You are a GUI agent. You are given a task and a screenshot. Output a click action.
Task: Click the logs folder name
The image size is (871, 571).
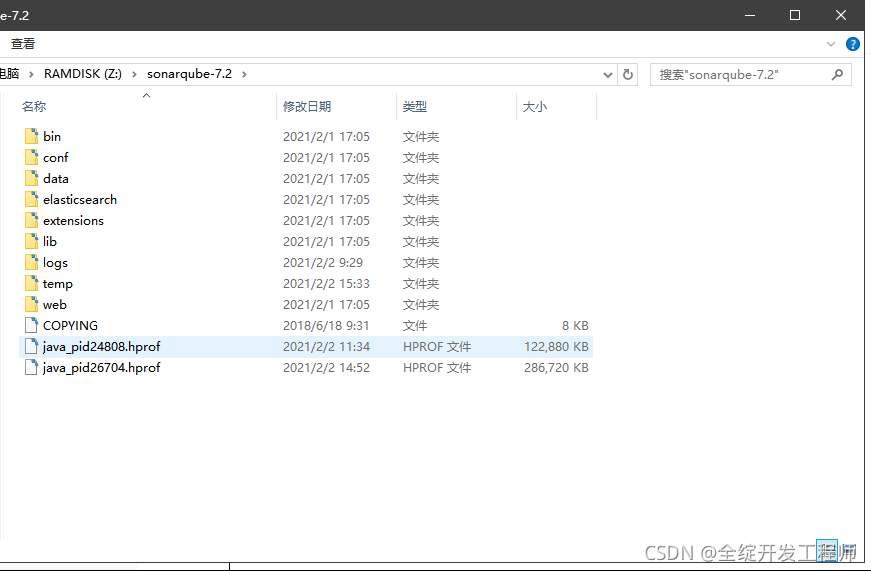coord(56,263)
